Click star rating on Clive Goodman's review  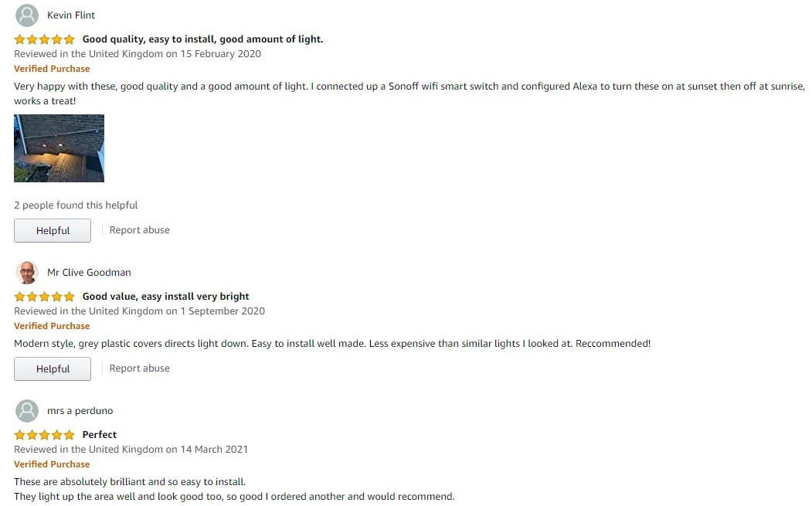coord(44,297)
